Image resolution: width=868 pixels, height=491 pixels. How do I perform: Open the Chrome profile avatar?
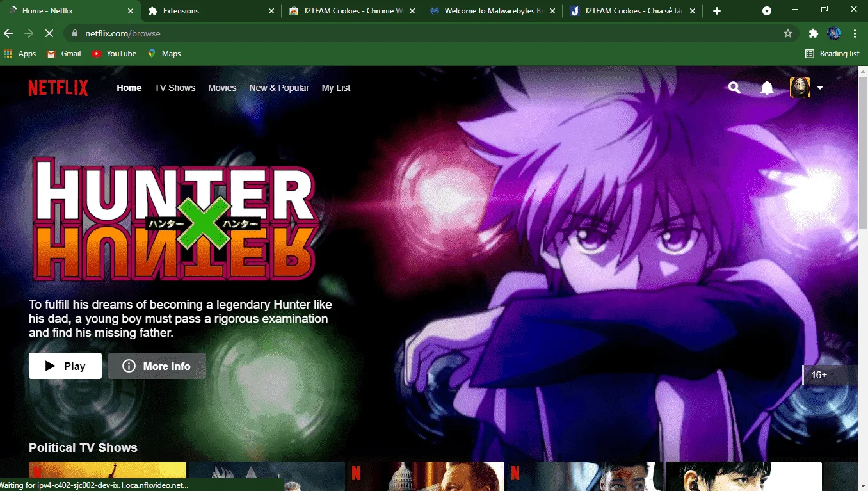coord(834,33)
